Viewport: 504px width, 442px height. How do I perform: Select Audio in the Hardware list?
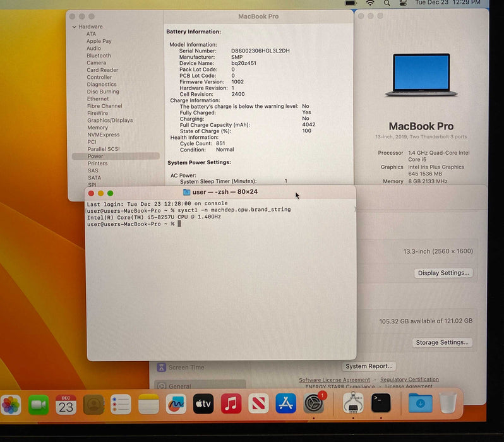coord(93,48)
